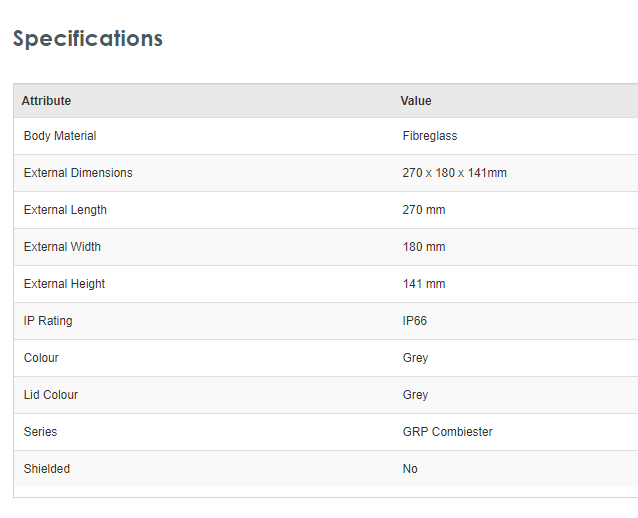Select the External Length attribute label
Viewport: 638px width, 518px height.
point(65,210)
